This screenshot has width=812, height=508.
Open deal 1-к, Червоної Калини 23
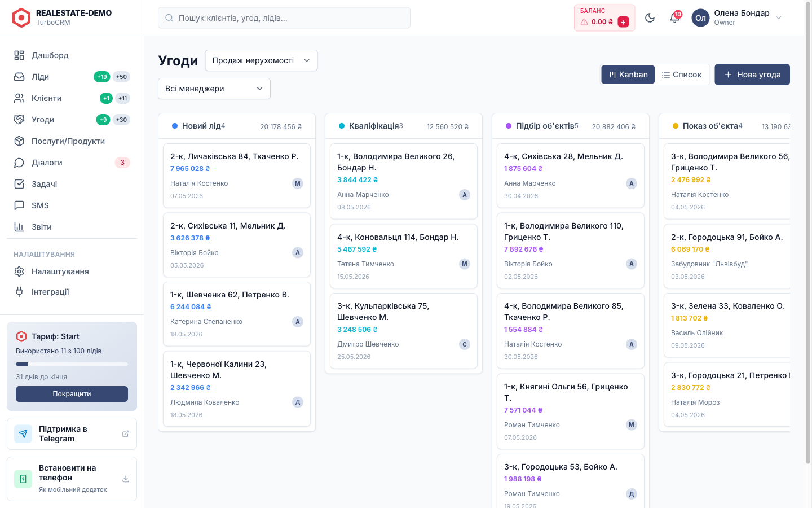point(237,389)
